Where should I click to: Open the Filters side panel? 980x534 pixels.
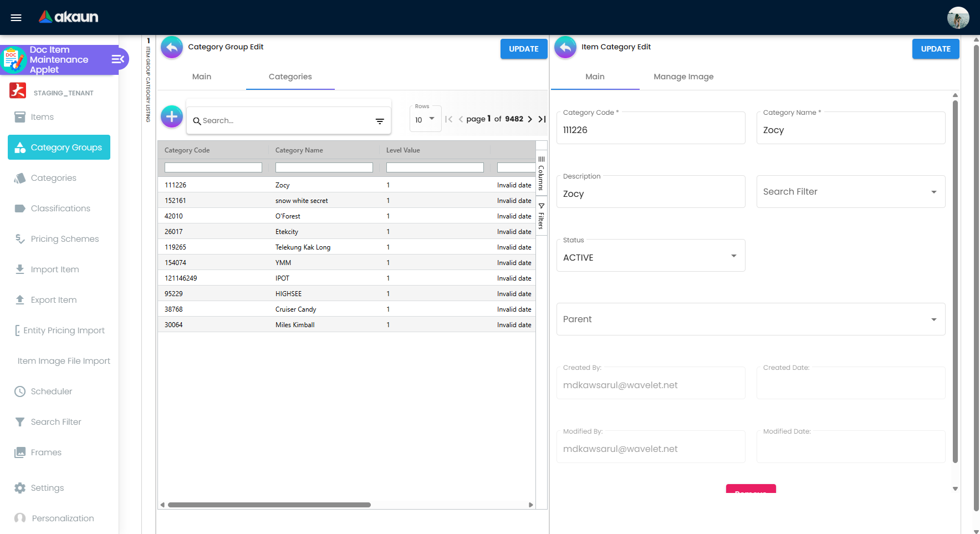541,217
